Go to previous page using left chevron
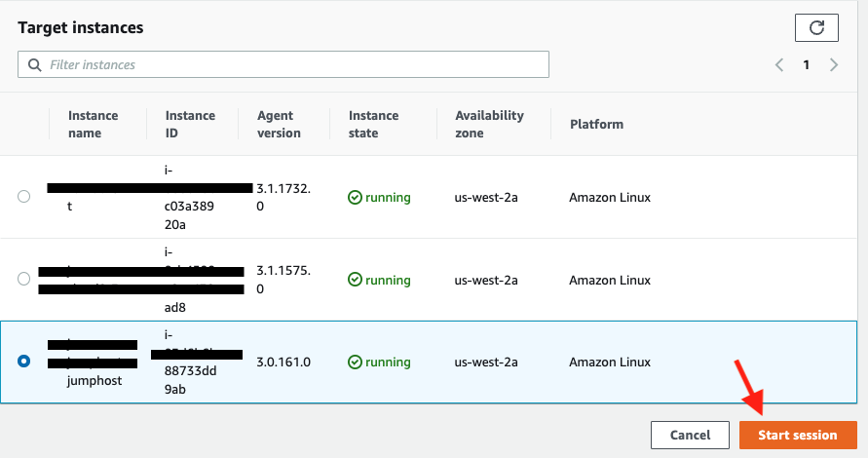This screenshot has width=868, height=458. pos(779,65)
